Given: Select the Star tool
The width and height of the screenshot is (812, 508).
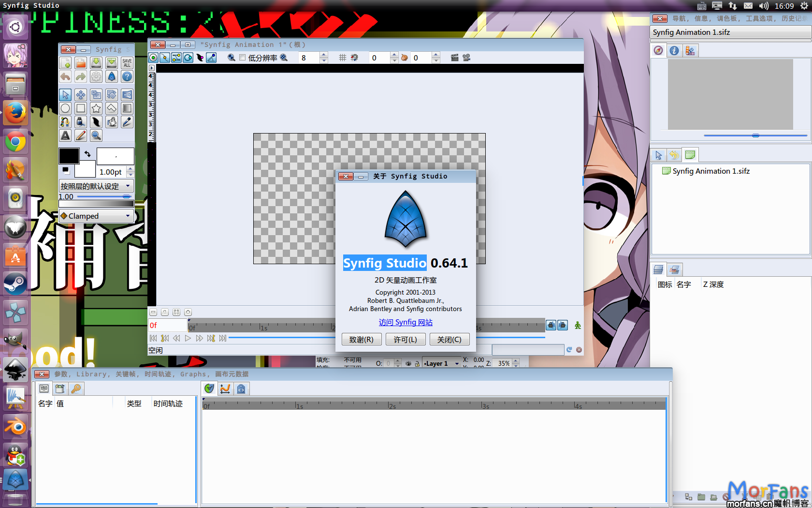Looking at the screenshot, I should pos(96,108).
